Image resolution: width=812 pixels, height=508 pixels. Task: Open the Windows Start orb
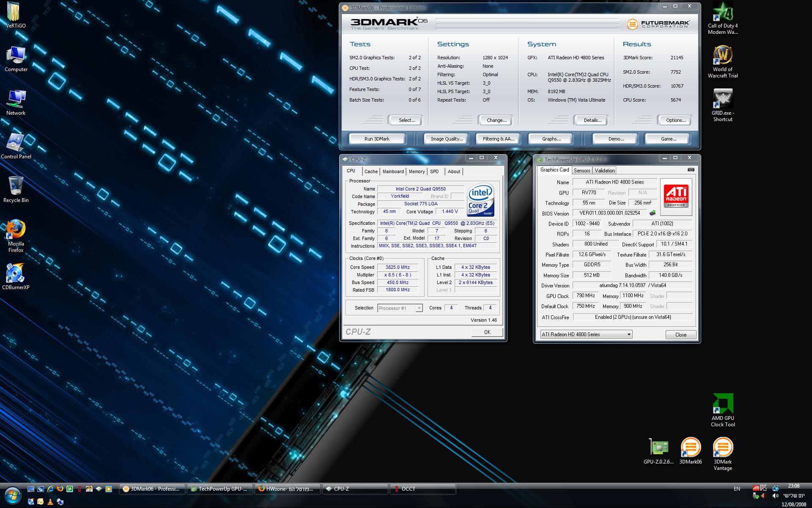click(x=13, y=495)
